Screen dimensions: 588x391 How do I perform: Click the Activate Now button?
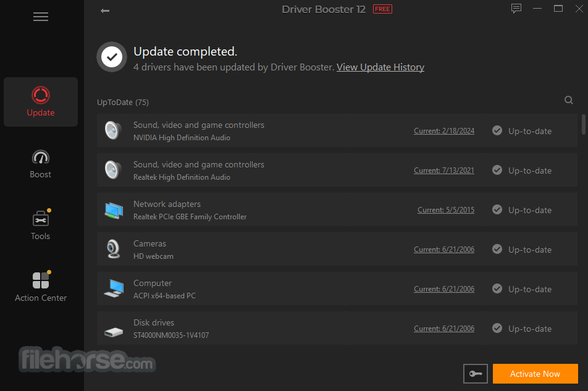[x=535, y=374]
